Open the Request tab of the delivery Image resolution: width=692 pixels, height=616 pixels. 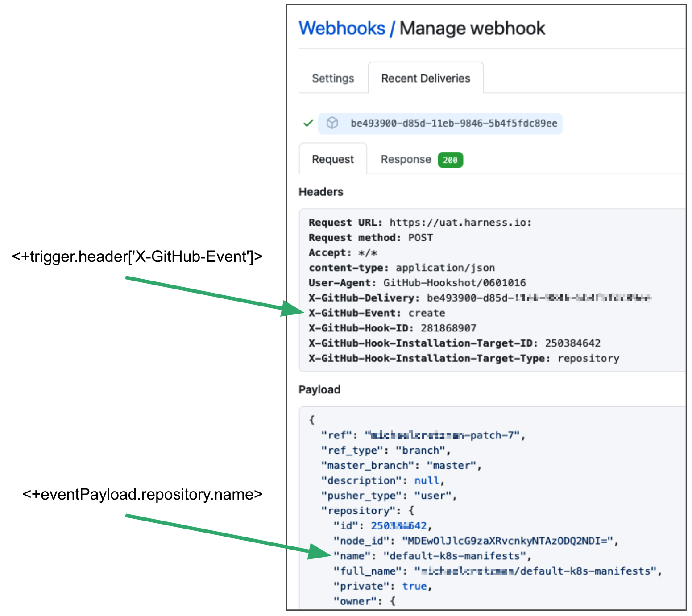333,159
